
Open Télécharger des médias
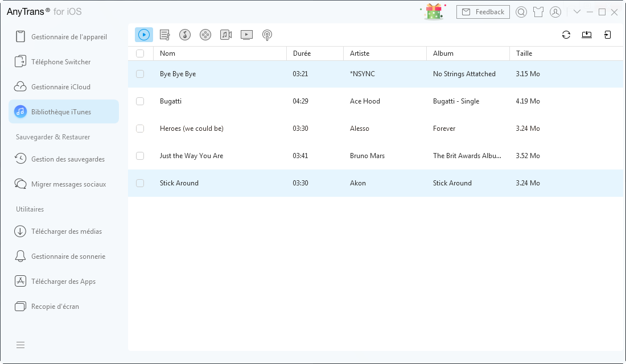point(64,231)
